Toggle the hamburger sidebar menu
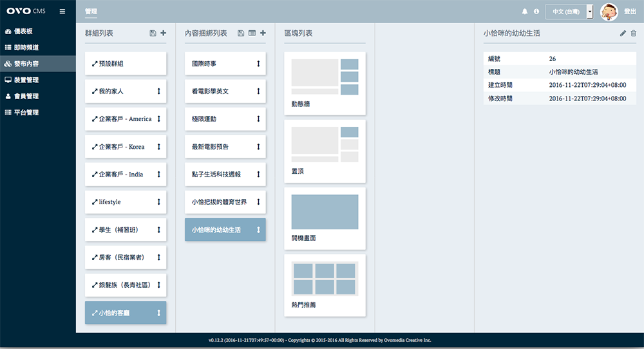This screenshot has width=644, height=349. coord(62,11)
